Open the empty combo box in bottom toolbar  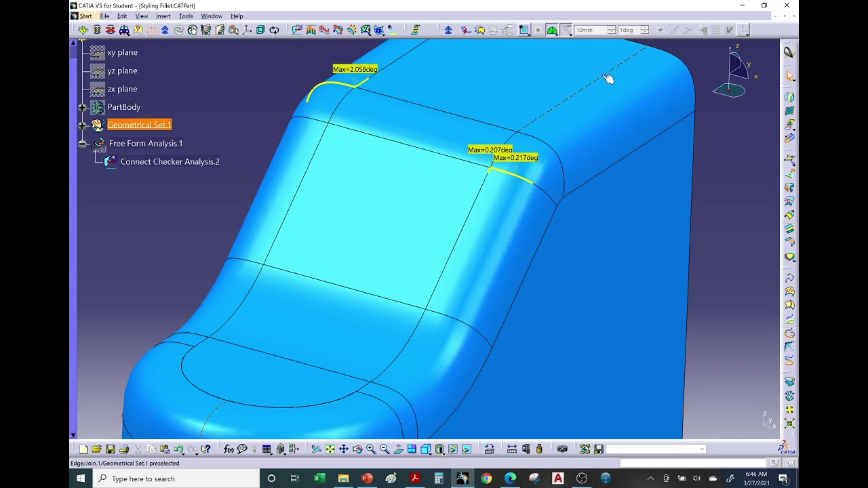[x=656, y=449]
